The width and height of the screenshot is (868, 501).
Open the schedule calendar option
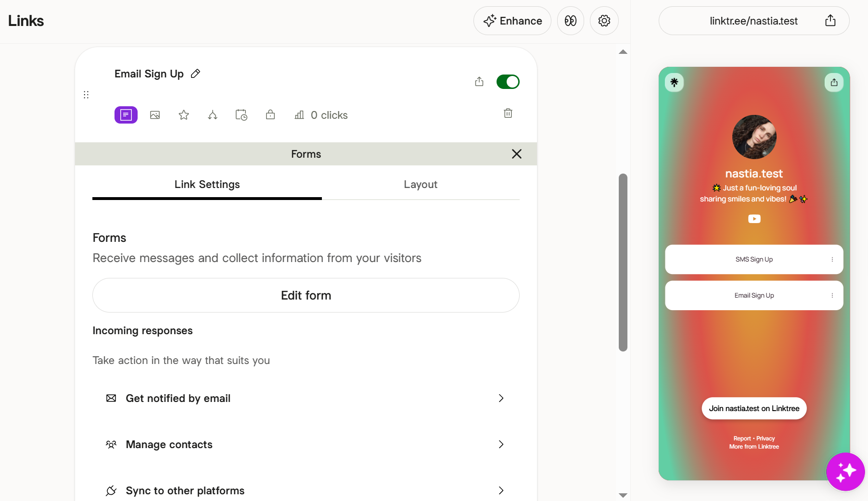click(242, 115)
